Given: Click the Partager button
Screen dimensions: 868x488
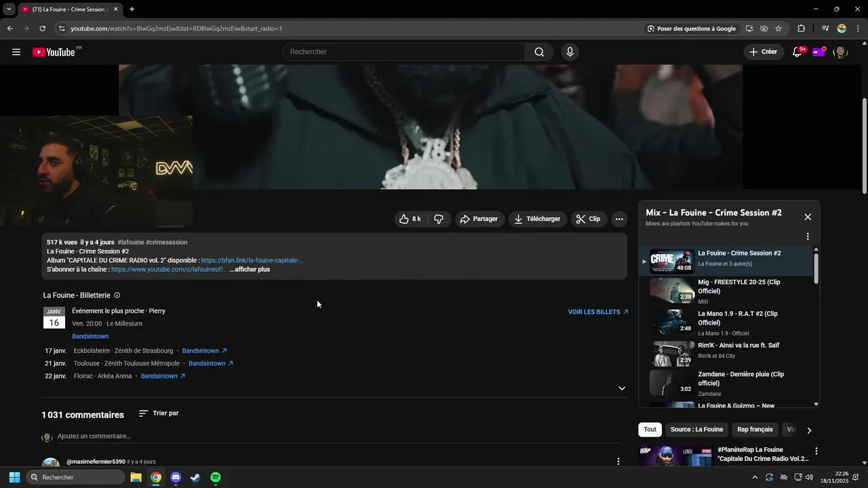Looking at the screenshot, I should 479,219.
